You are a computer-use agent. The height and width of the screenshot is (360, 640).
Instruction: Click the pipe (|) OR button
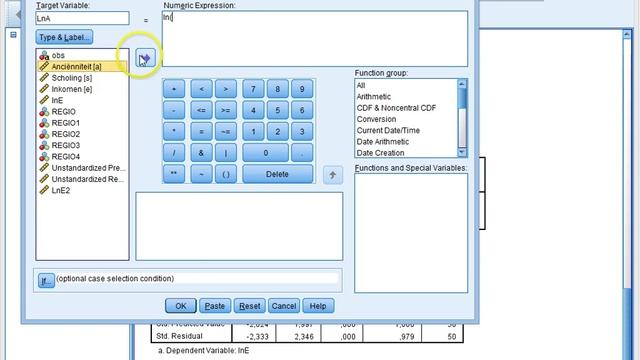226,153
